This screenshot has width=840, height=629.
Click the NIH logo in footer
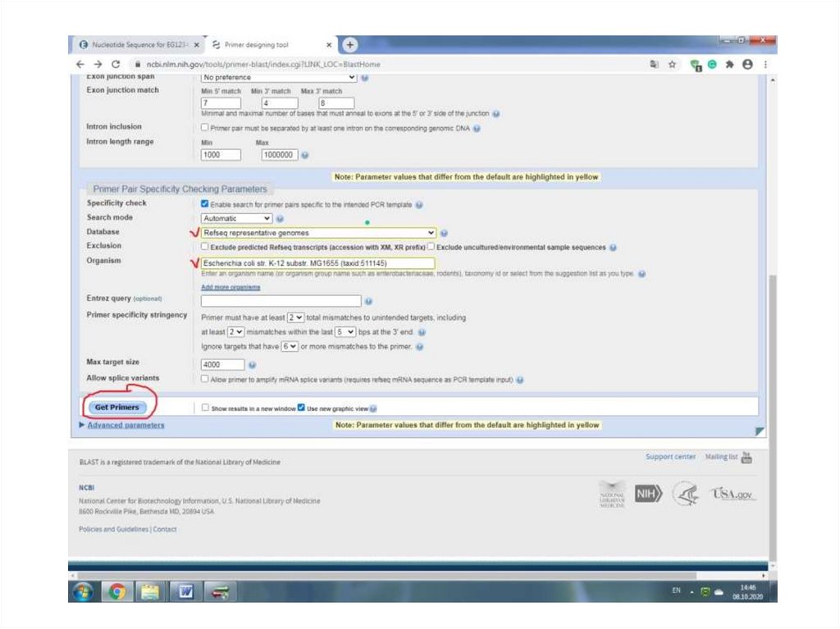coord(648,493)
